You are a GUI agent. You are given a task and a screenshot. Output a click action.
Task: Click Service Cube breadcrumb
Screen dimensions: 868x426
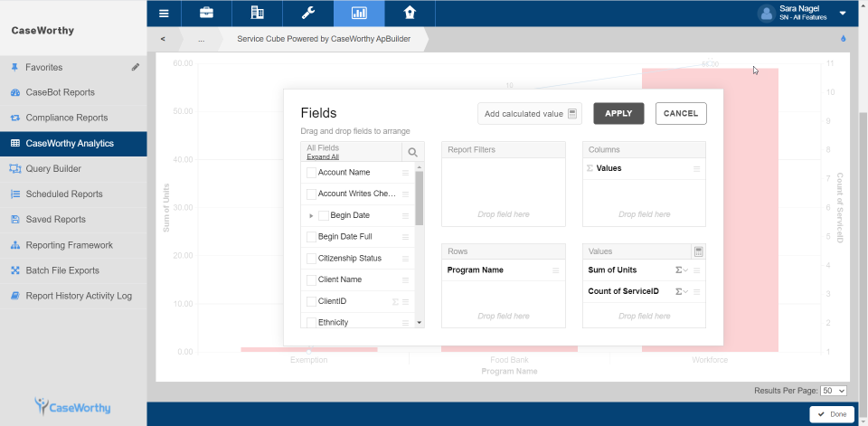324,39
